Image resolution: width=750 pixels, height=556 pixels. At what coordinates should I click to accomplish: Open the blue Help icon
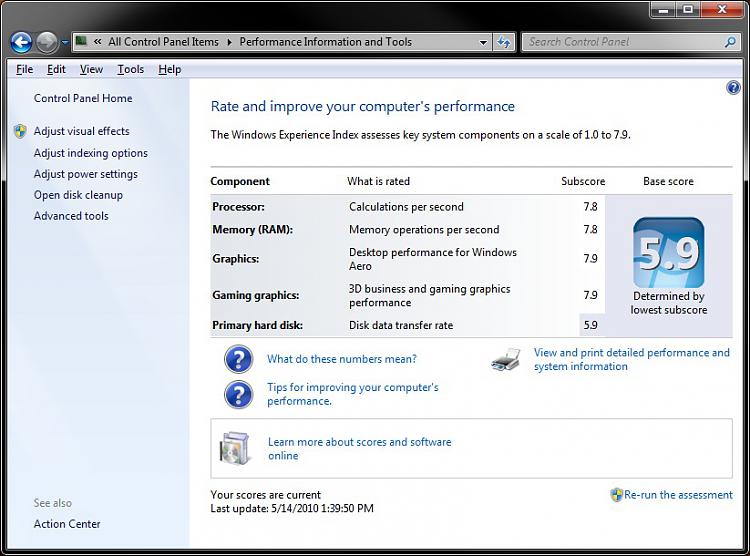click(733, 88)
